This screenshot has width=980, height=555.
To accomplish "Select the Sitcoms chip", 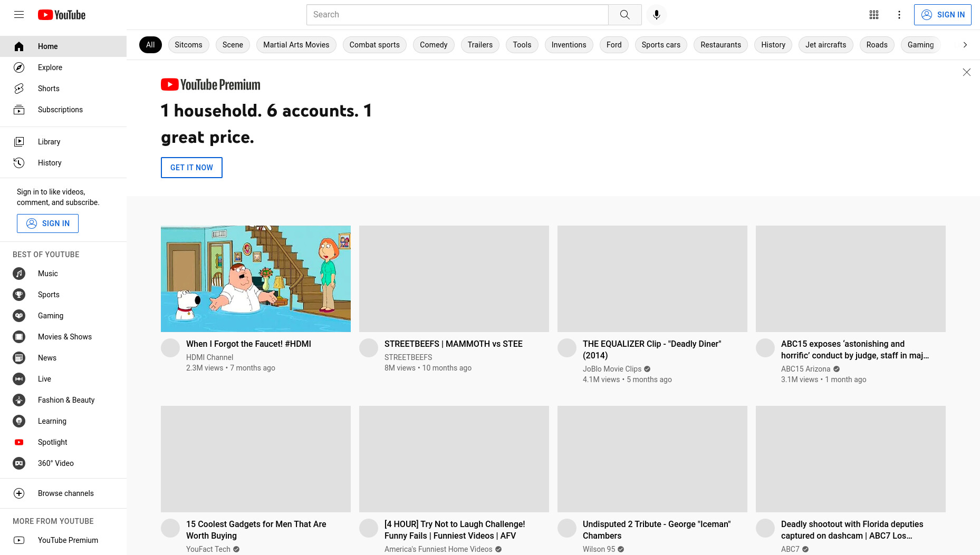I will (188, 45).
